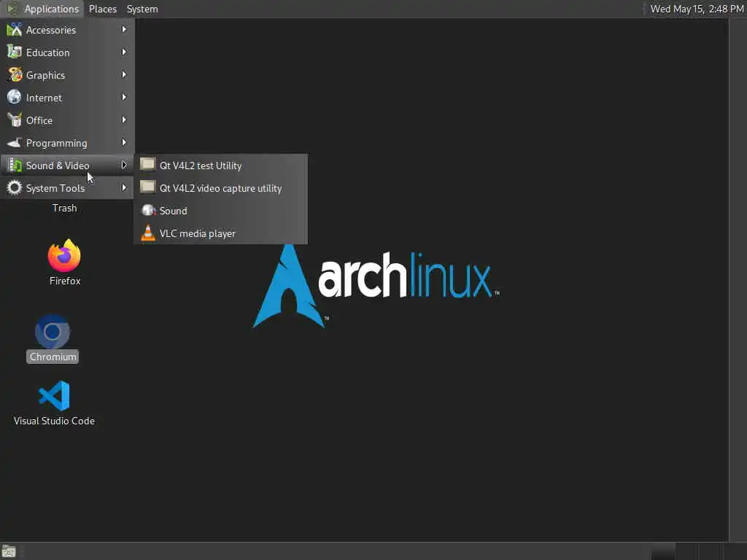
Task: Expand the Graphics submenu arrow
Action: pyautogui.click(x=124, y=75)
